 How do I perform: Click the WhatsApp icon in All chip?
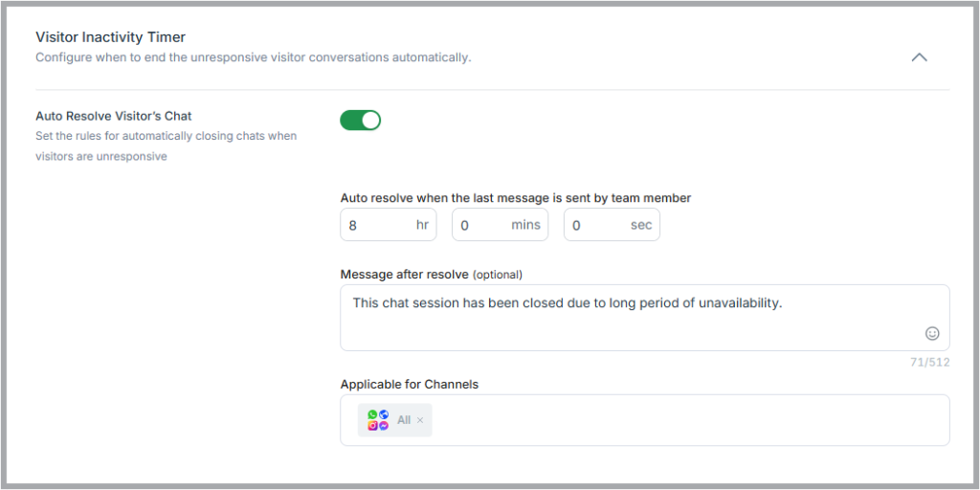click(372, 414)
